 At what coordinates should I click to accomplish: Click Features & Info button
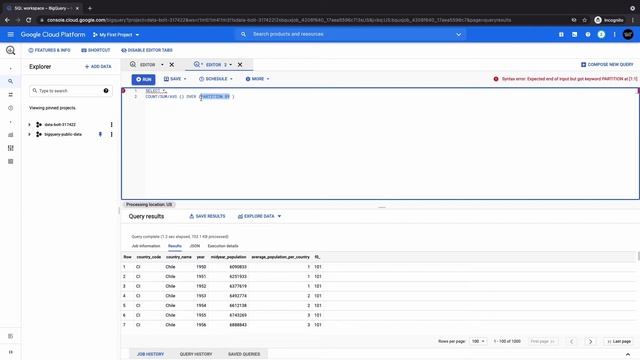[x=49, y=50]
